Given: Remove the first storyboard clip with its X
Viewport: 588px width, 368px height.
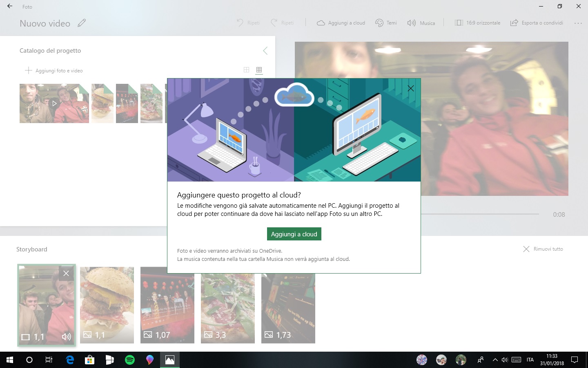Looking at the screenshot, I should click(66, 273).
